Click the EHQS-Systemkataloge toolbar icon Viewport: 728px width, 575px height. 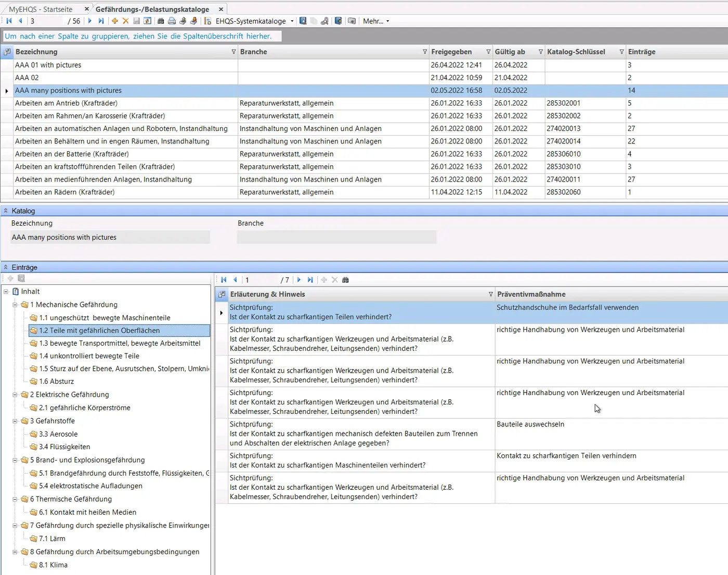click(207, 21)
